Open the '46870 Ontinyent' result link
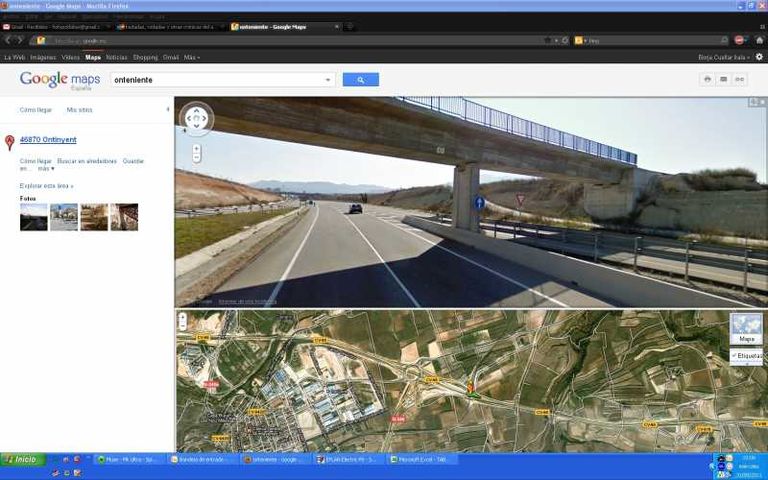This screenshot has width=768, height=480. [48, 140]
